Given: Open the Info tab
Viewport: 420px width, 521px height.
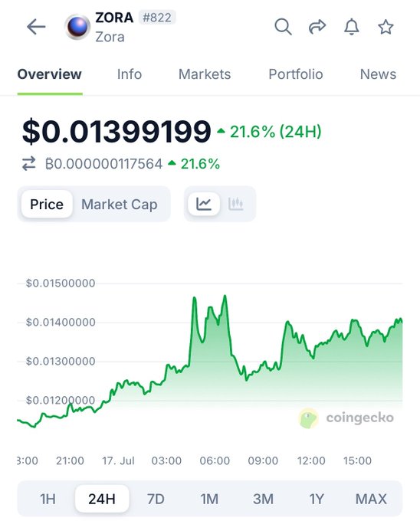Looking at the screenshot, I should pos(130,74).
